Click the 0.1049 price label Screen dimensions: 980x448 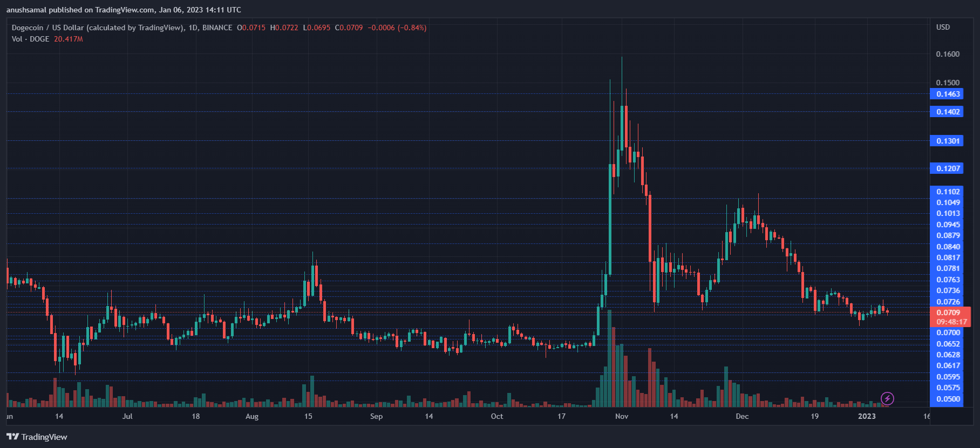947,202
